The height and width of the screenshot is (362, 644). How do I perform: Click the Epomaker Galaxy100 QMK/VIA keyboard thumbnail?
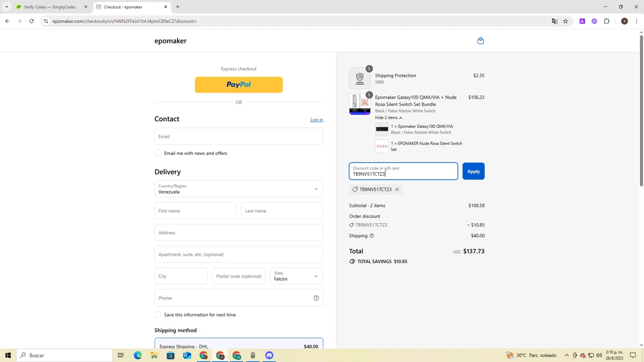382,129
